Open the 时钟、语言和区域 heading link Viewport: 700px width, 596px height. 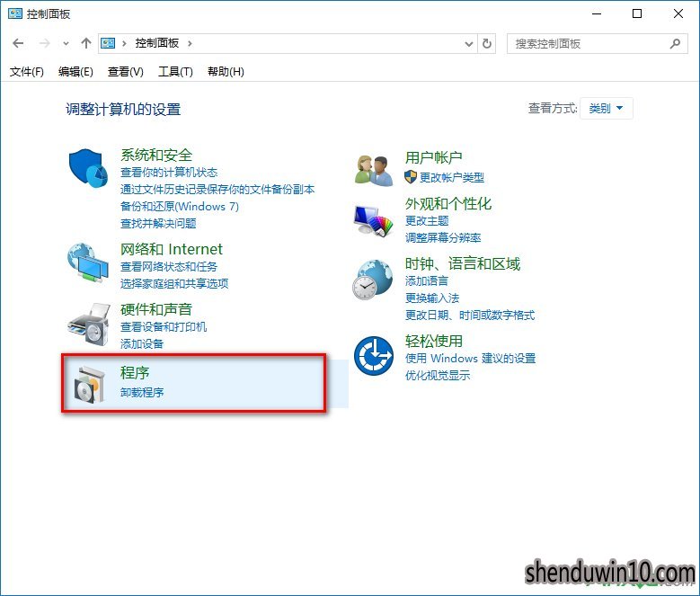(x=463, y=264)
